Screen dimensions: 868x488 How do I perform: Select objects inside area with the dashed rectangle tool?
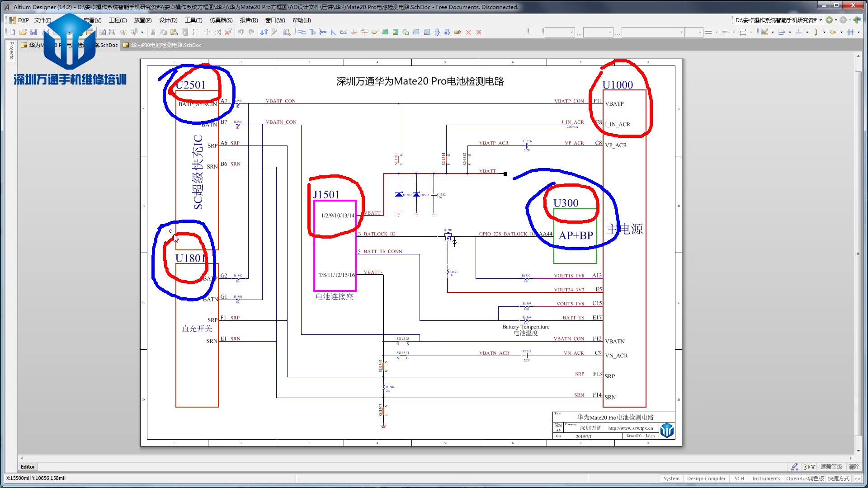click(197, 32)
